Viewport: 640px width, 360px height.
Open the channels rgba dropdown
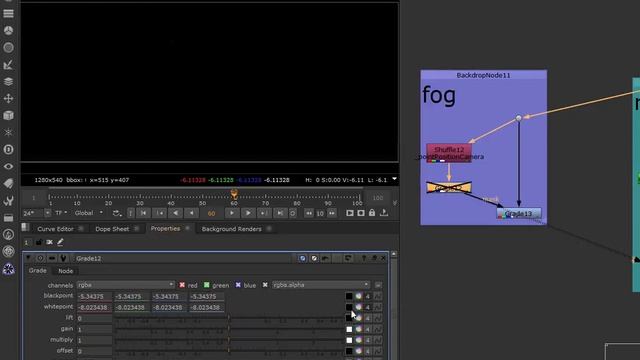(x=126, y=285)
